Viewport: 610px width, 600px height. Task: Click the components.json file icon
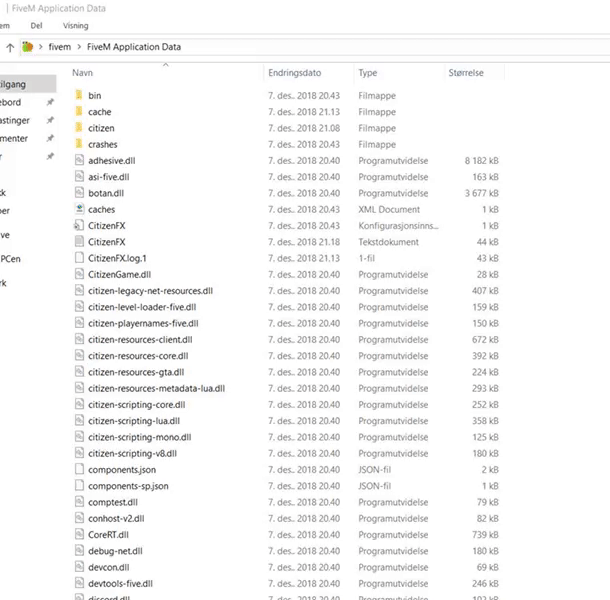pyautogui.click(x=79, y=469)
